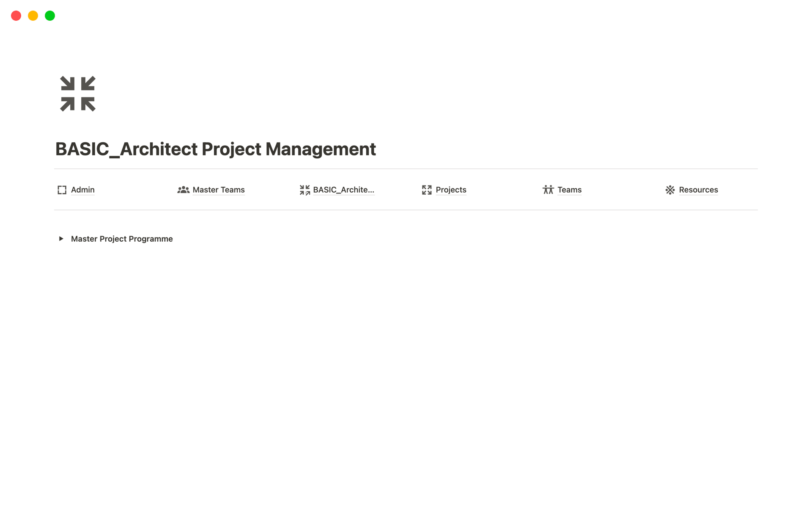Click the BASIC_Architect Project Management page title
This screenshot has height=508, width=812.
point(216,149)
